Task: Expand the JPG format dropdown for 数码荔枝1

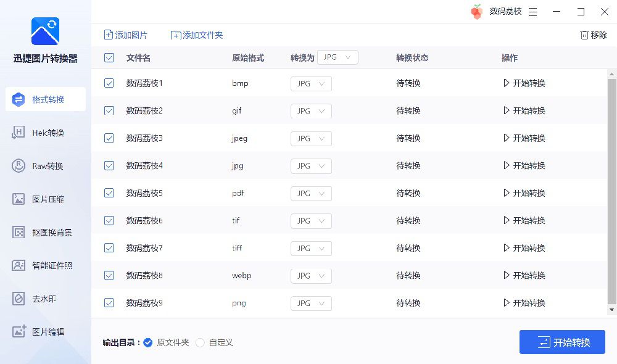Action: (311, 84)
